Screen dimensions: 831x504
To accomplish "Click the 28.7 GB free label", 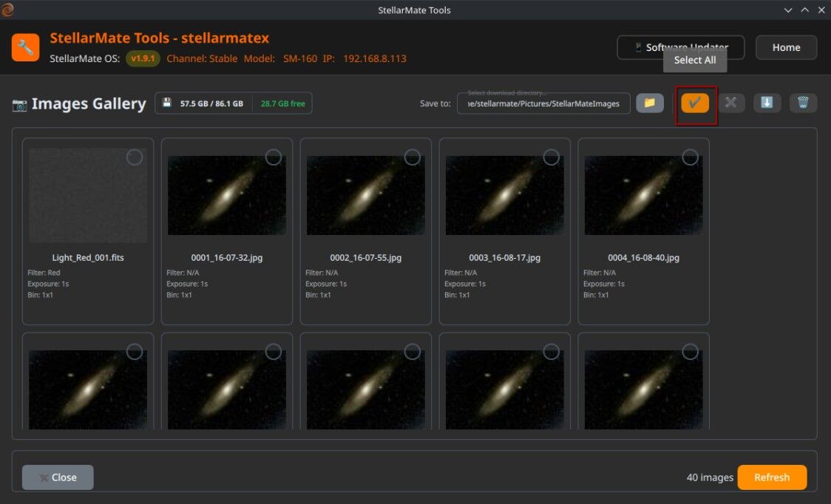I will [x=282, y=103].
